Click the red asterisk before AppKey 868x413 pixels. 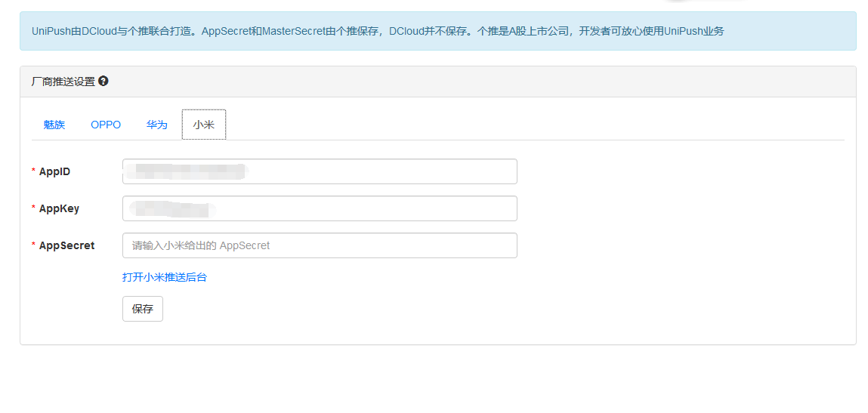(33, 209)
